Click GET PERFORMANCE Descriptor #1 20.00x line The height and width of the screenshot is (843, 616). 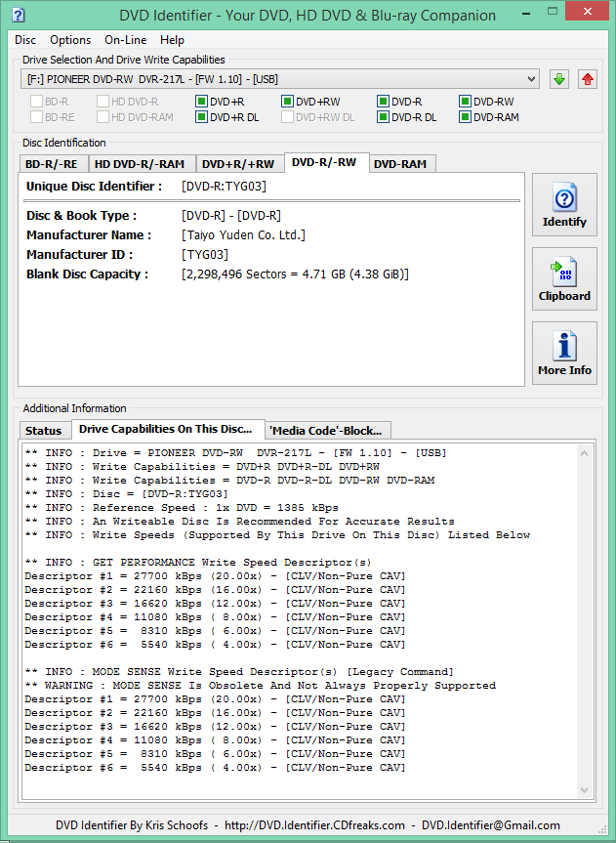tap(215, 575)
